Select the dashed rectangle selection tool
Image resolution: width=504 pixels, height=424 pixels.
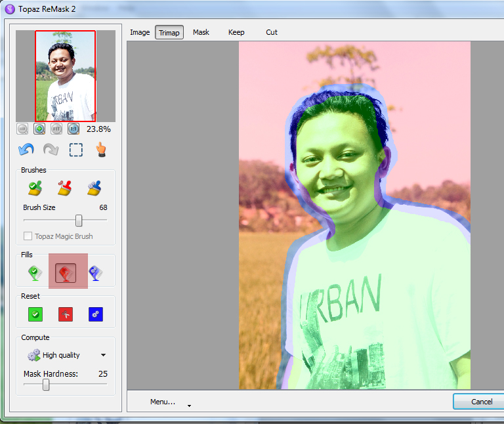click(76, 150)
